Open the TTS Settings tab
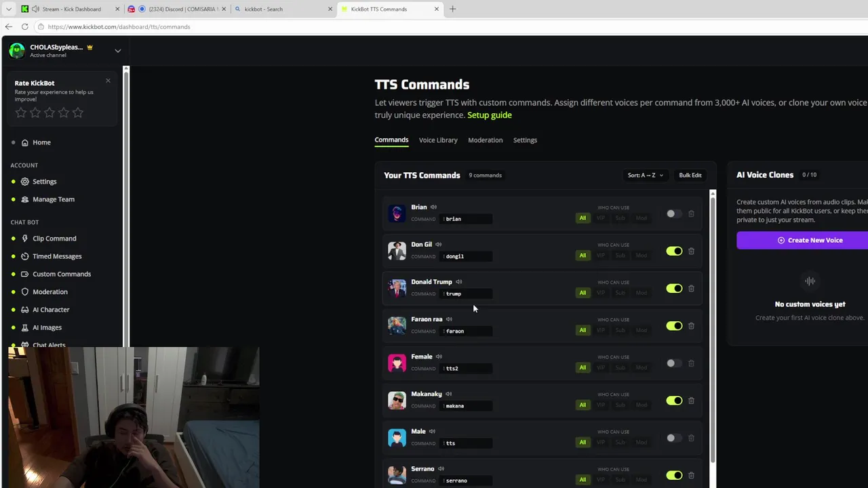The width and height of the screenshot is (868, 488). coord(525,140)
